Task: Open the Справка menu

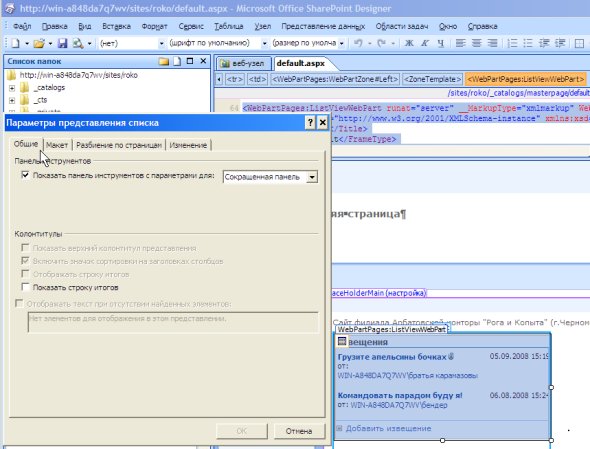Action: [482, 26]
